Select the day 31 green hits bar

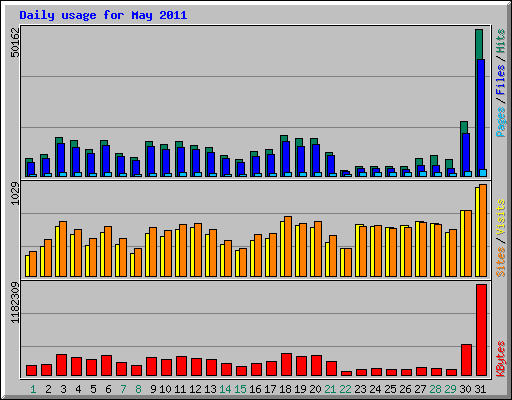pos(479,44)
